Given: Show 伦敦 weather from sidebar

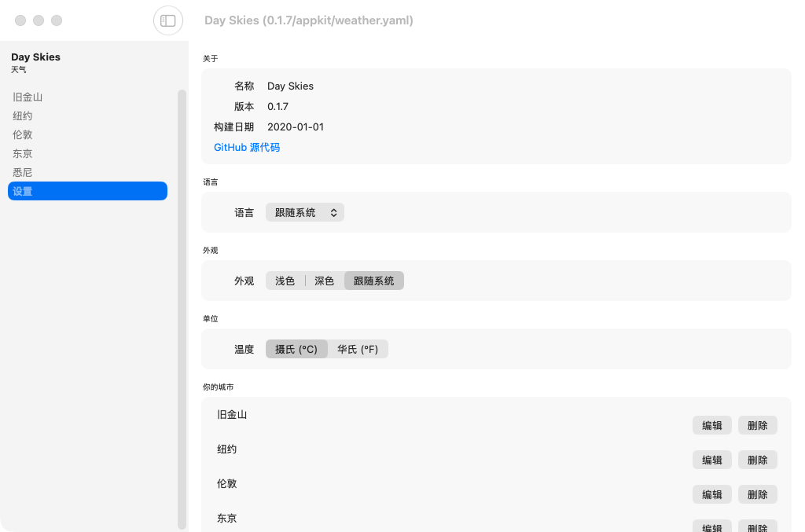Looking at the screenshot, I should click(87, 134).
